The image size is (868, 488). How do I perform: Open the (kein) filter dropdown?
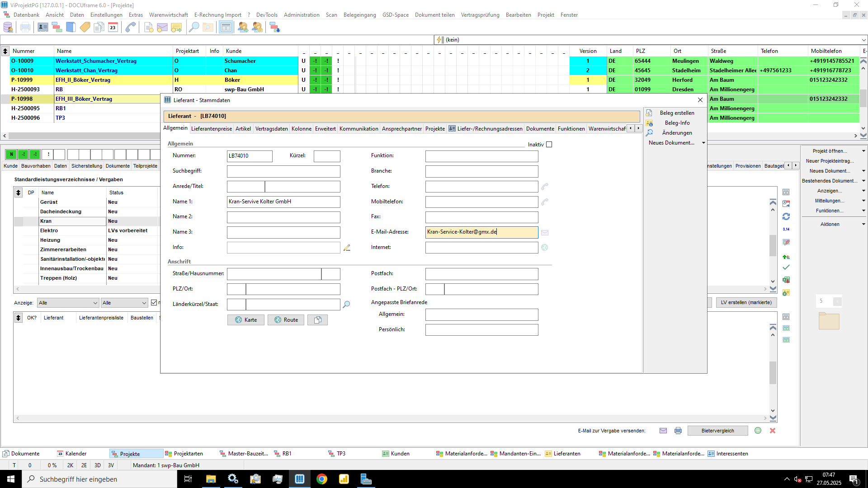click(x=863, y=40)
